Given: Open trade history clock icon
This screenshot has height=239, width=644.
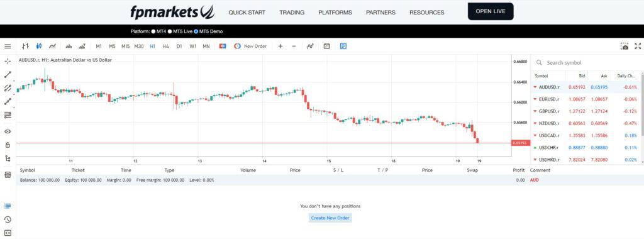Looking at the screenshot, I should click(8, 220).
